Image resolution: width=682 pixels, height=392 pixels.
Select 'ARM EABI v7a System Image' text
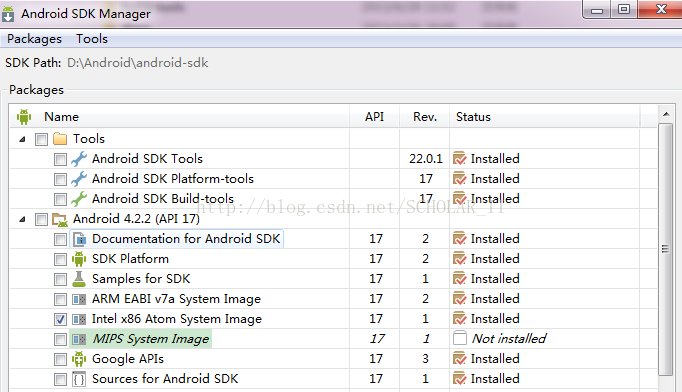click(x=176, y=299)
